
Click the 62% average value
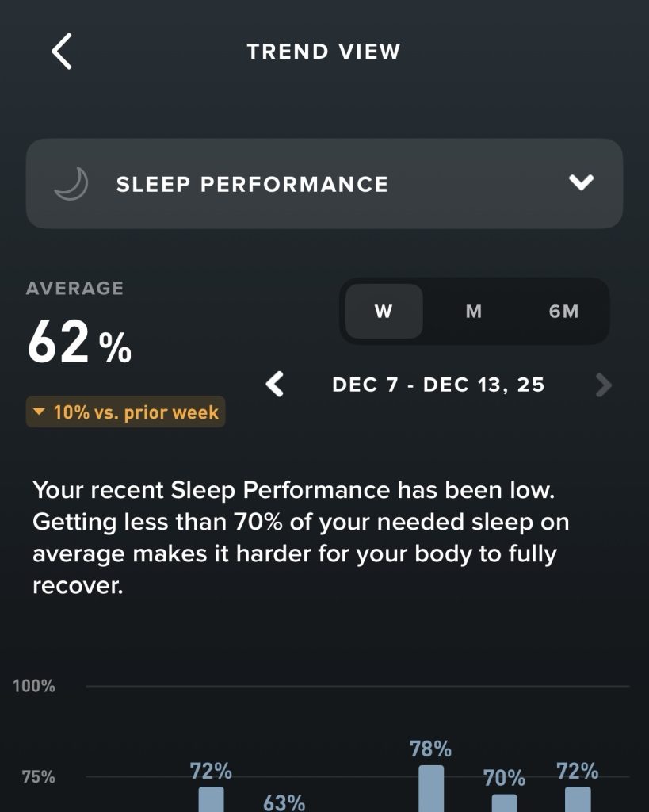[x=79, y=344]
